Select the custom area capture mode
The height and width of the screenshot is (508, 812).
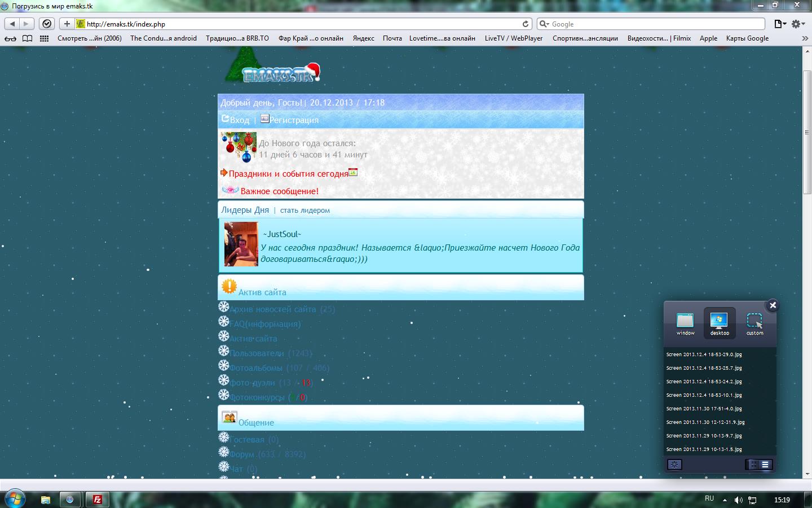click(x=754, y=323)
